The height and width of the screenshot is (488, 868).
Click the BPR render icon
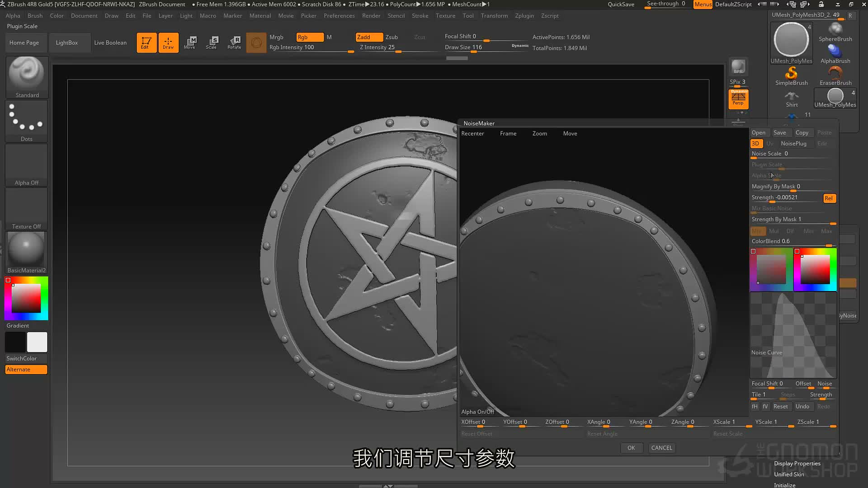[738, 67]
